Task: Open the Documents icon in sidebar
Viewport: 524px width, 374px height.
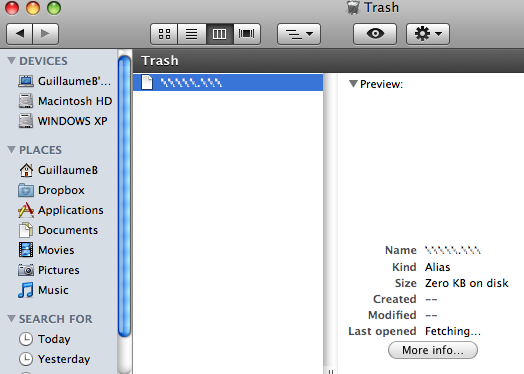Action: pos(26,230)
